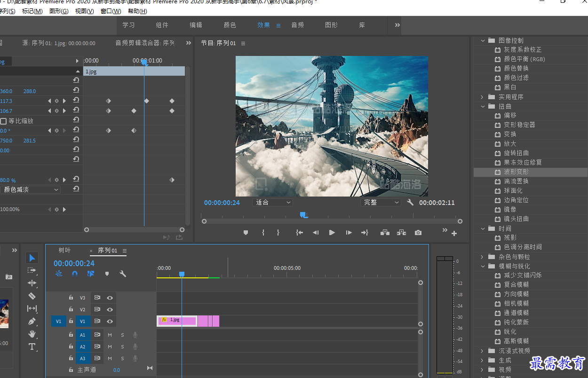Hide track V1 output eye

pyautogui.click(x=110, y=321)
